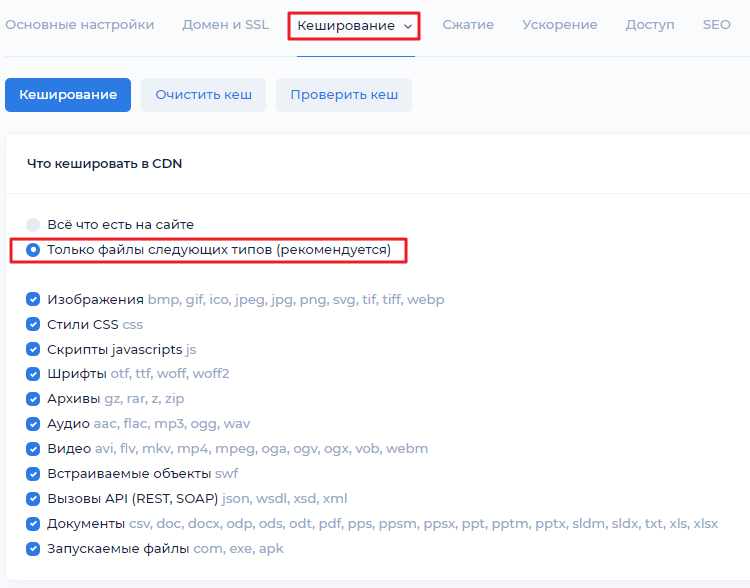Switch to the SEO tab
750x588 pixels.
point(717,25)
